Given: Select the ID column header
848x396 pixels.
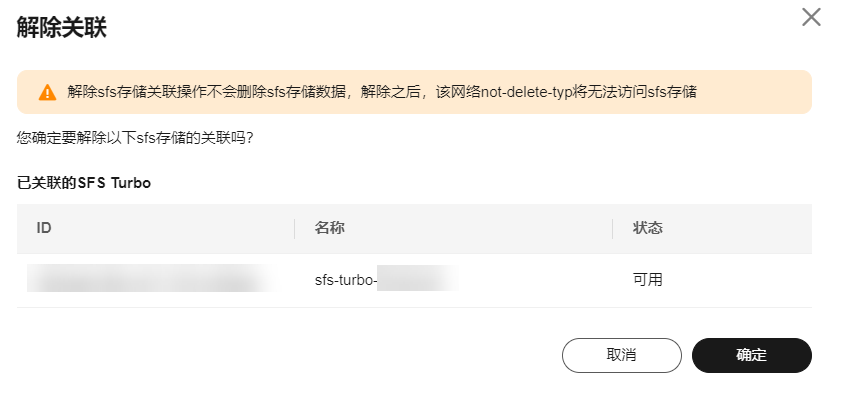Looking at the screenshot, I should tap(44, 228).
